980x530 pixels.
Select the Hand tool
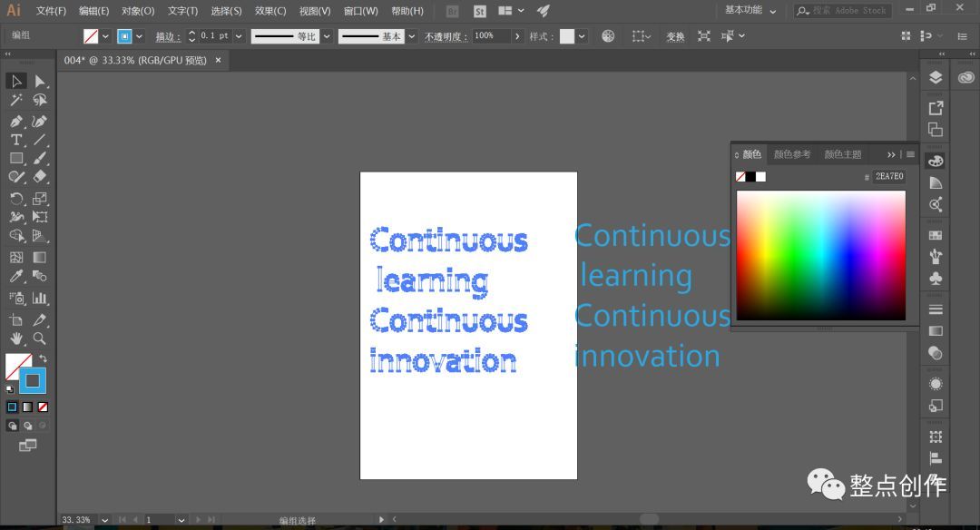tap(16, 339)
